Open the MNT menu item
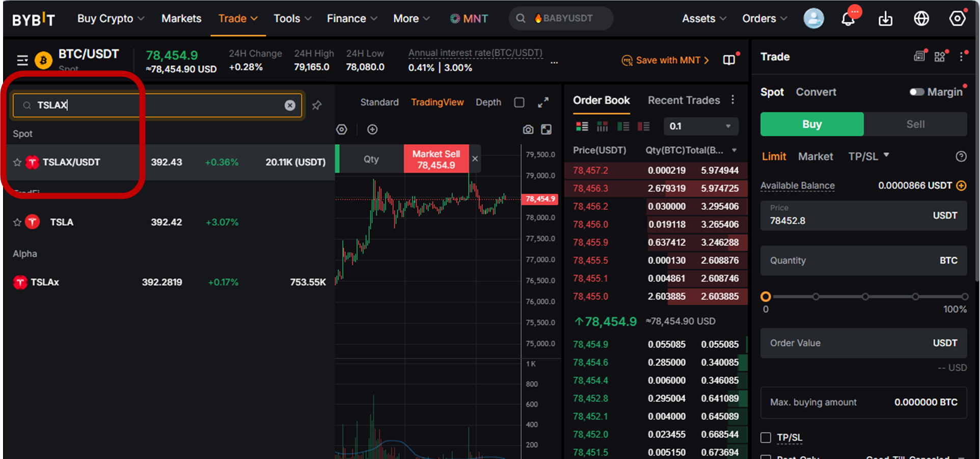The image size is (980, 459). [469, 19]
